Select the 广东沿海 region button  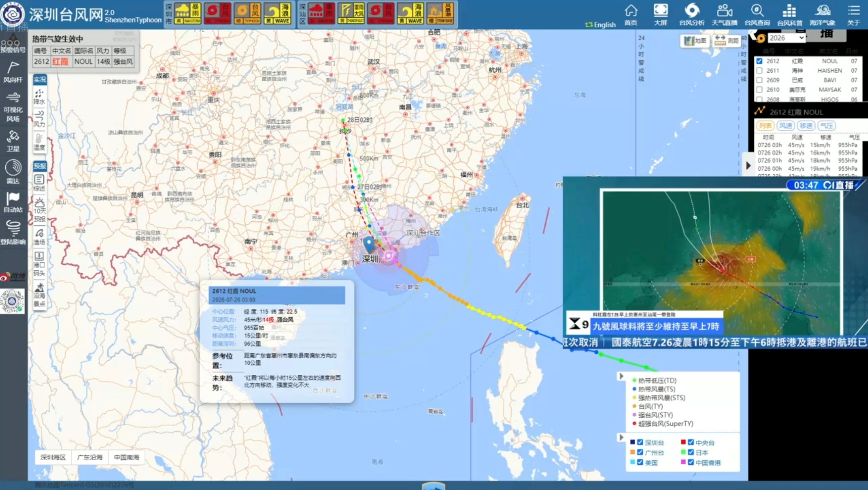pos(90,457)
